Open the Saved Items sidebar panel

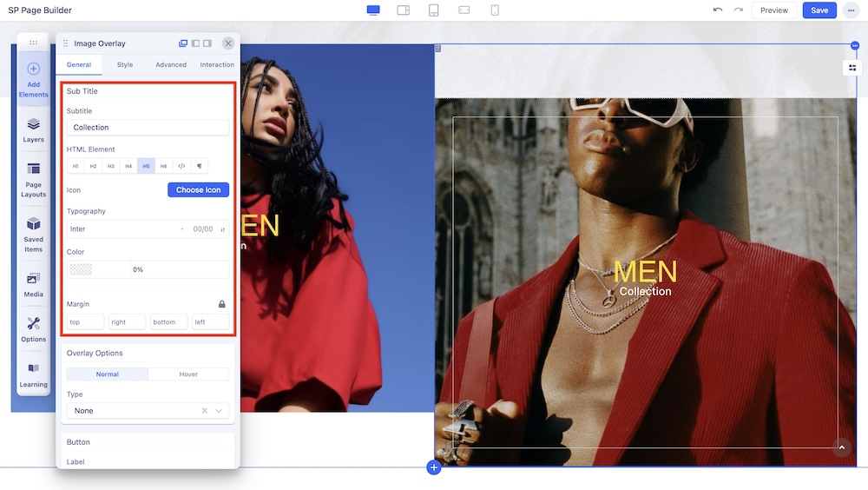(x=33, y=232)
